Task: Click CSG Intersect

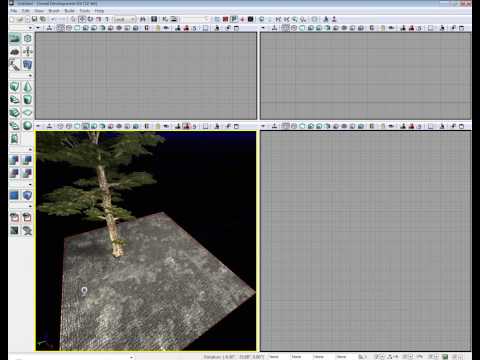Action: [x=14, y=173]
